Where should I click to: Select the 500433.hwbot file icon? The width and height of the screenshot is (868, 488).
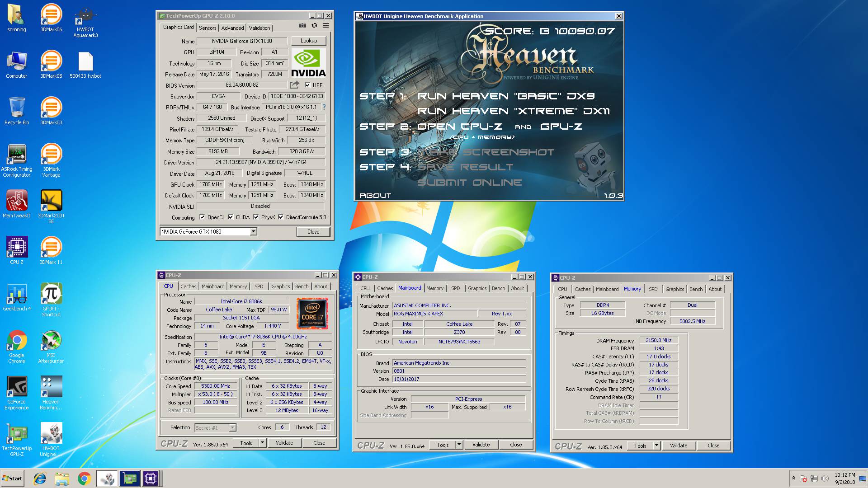click(85, 65)
